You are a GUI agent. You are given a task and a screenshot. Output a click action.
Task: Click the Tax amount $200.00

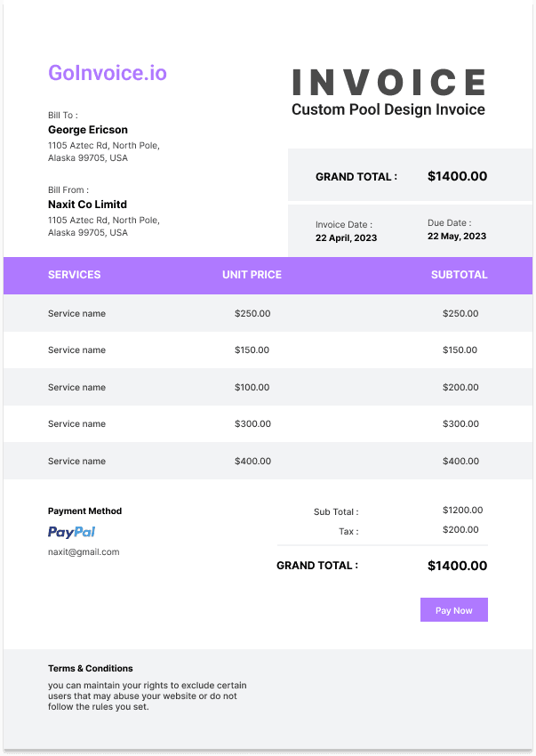point(460,530)
